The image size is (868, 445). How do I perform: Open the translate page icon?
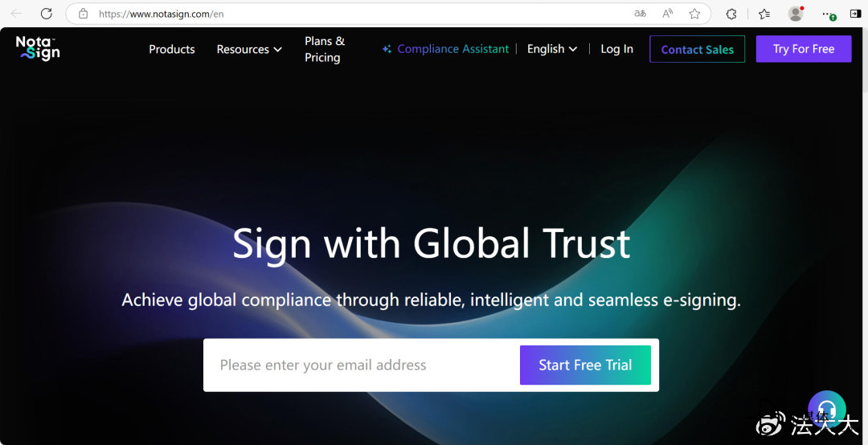[640, 14]
